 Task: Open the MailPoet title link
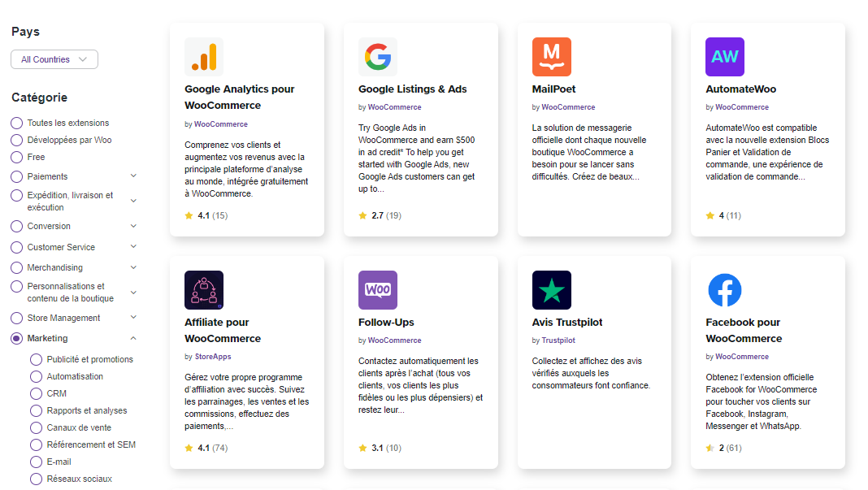553,89
